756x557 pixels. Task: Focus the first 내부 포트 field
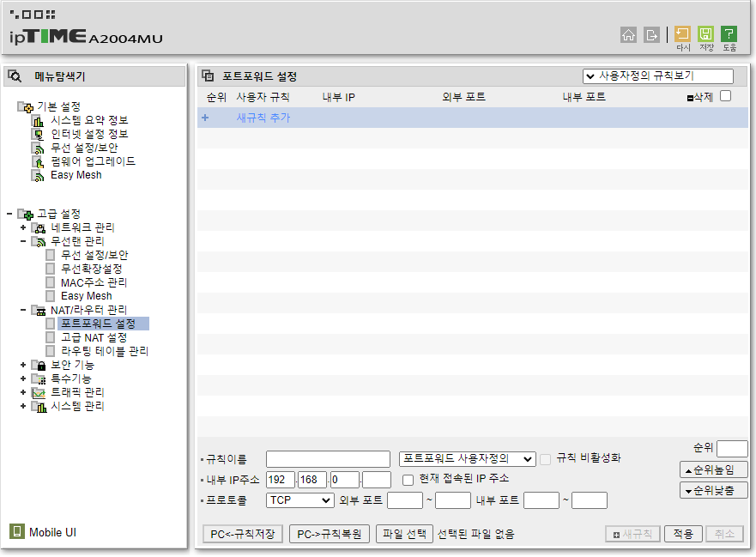click(541, 500)
